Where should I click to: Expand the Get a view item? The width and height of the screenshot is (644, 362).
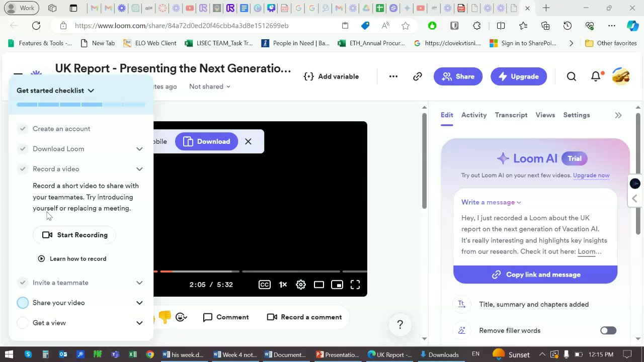coord(139,323)
